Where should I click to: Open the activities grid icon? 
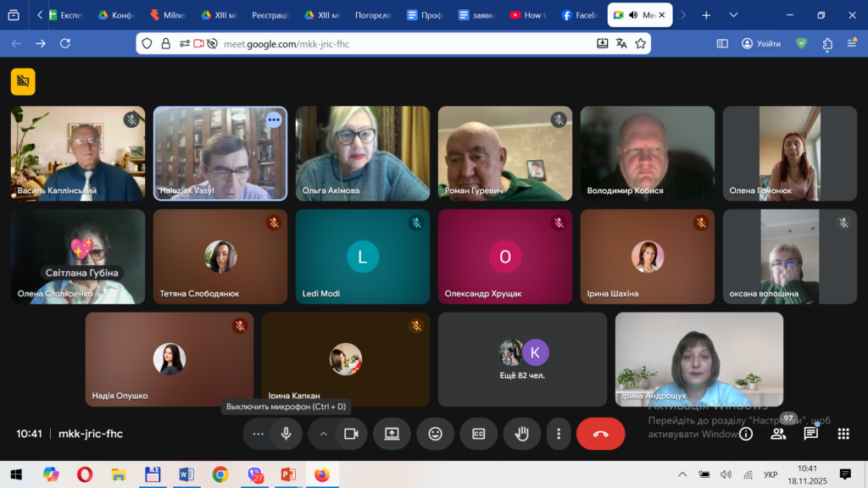(x=843, y=434)
